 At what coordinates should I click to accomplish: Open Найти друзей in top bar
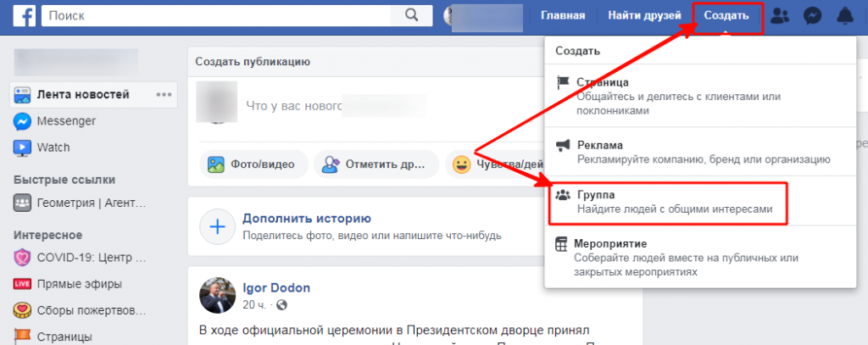(x=645, y=15)
